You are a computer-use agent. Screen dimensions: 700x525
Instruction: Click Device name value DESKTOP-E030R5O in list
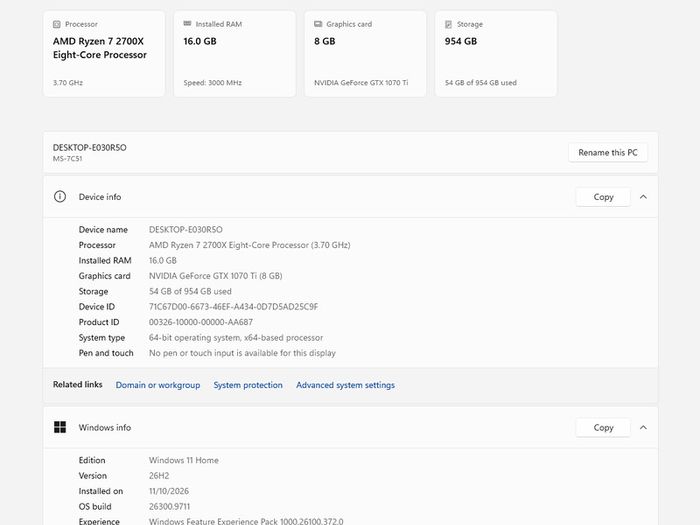[186, 229]
